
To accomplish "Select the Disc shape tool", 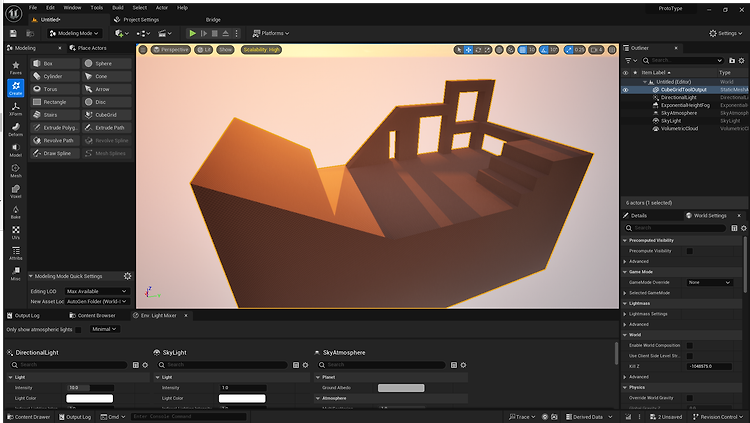I will click(107, 102).
